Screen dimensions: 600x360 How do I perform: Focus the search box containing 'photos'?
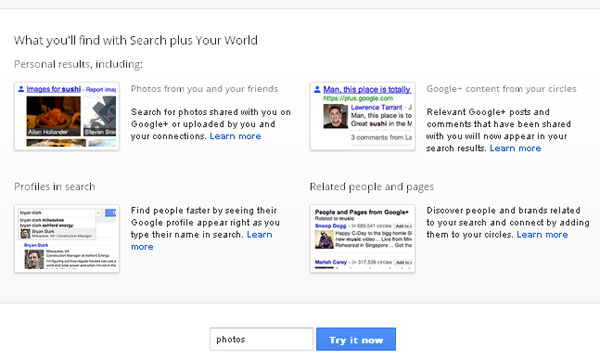[x=261, y=339]
